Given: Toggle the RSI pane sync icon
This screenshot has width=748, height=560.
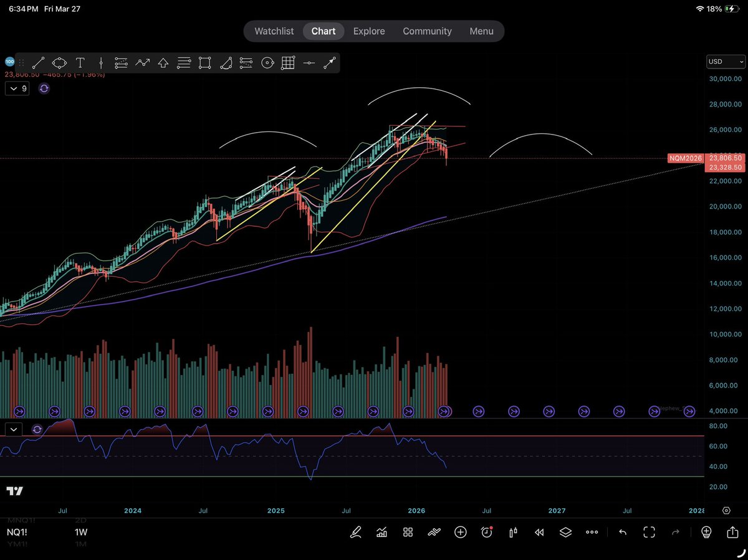Looking at the screenshot, I should pos(37,429).
